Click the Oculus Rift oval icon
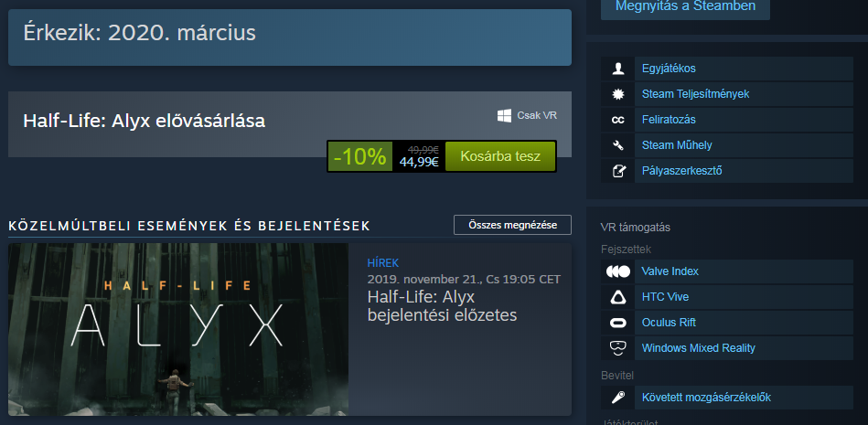 (617, 323)
